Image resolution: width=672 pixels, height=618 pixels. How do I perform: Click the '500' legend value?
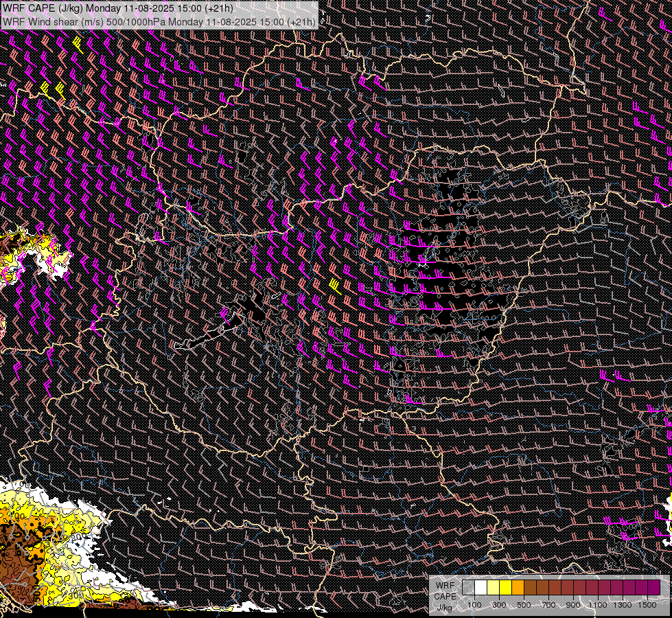[x=524, y=605]
